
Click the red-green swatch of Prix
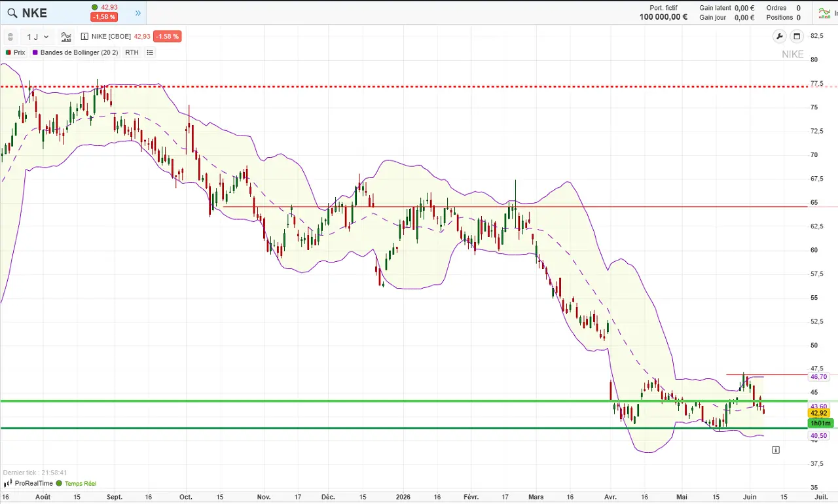pos(9,52)
